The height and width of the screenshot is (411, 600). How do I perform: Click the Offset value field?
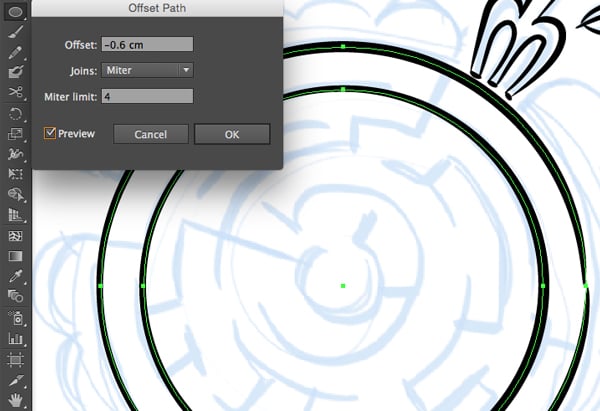tap(147, 44)
